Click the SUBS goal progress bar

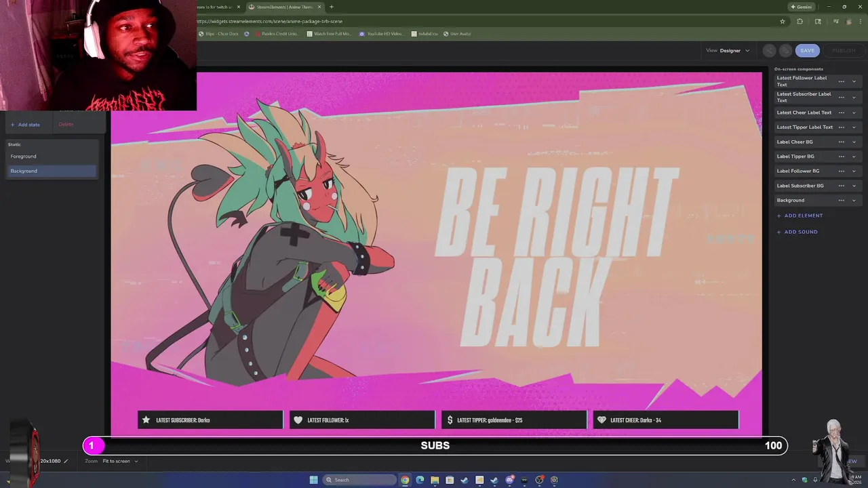point(435,445)
